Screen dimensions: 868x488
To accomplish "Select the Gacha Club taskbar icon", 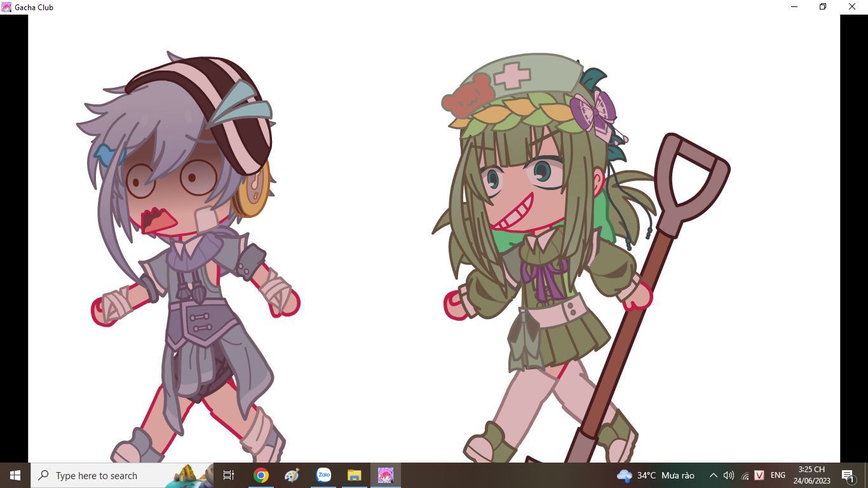I will coord(386,475).
